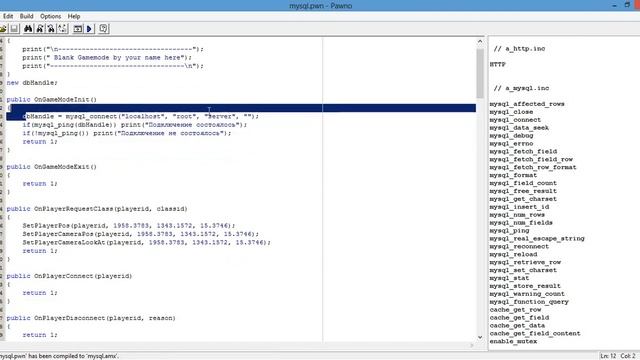Viewport: 640px width, 360px height.
Task: Click the 'new dbHandle;' code line
Action: (x=32, y=82)
